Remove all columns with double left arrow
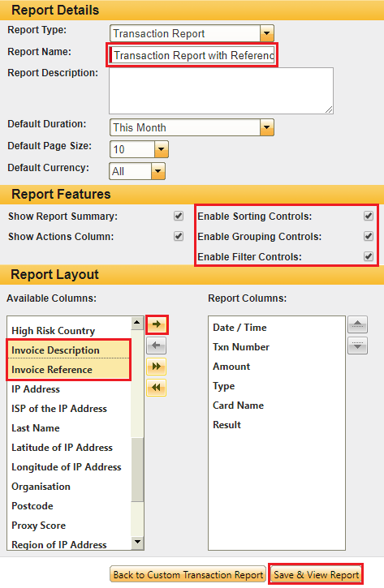The image size is (384, 588). pyautogui.click(x=156, y=388)
